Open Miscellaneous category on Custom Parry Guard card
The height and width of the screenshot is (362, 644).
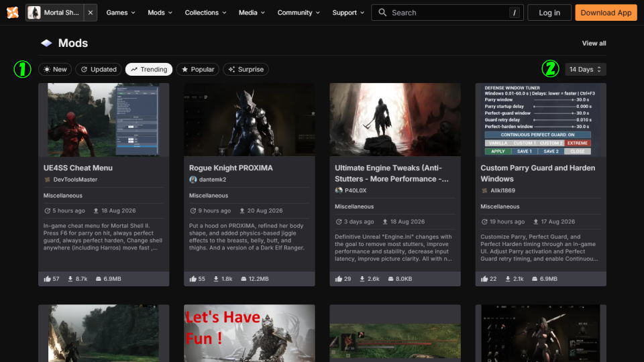tap(500, 206)
